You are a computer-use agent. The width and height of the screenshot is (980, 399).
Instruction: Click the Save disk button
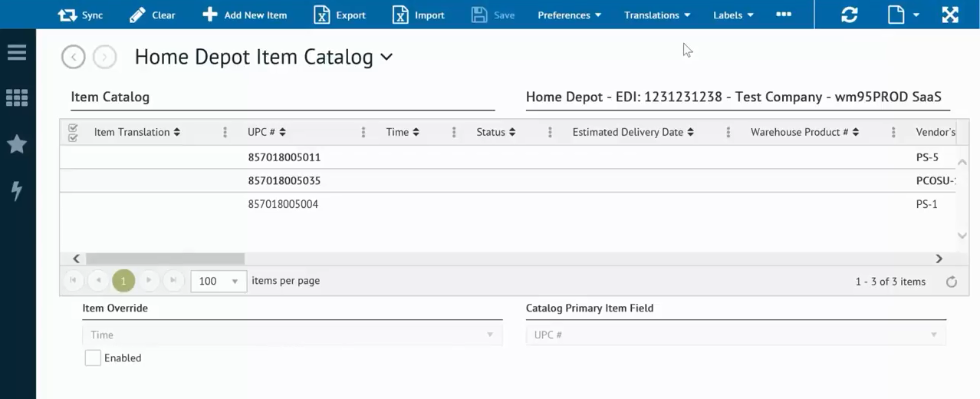pyautogui.click(x=493, y=15)
